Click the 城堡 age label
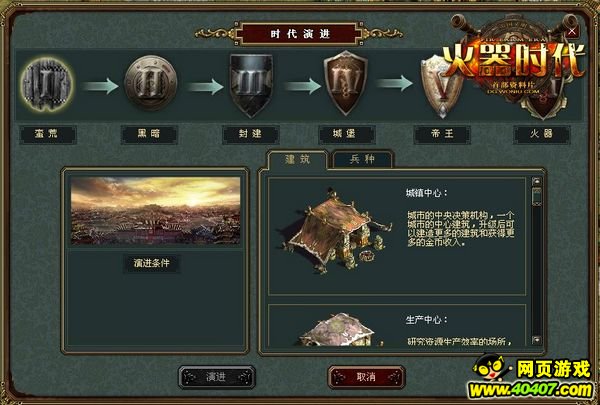The width and height of the screenshot is (600, 405). pyautogui.click(x=347, y=135)
